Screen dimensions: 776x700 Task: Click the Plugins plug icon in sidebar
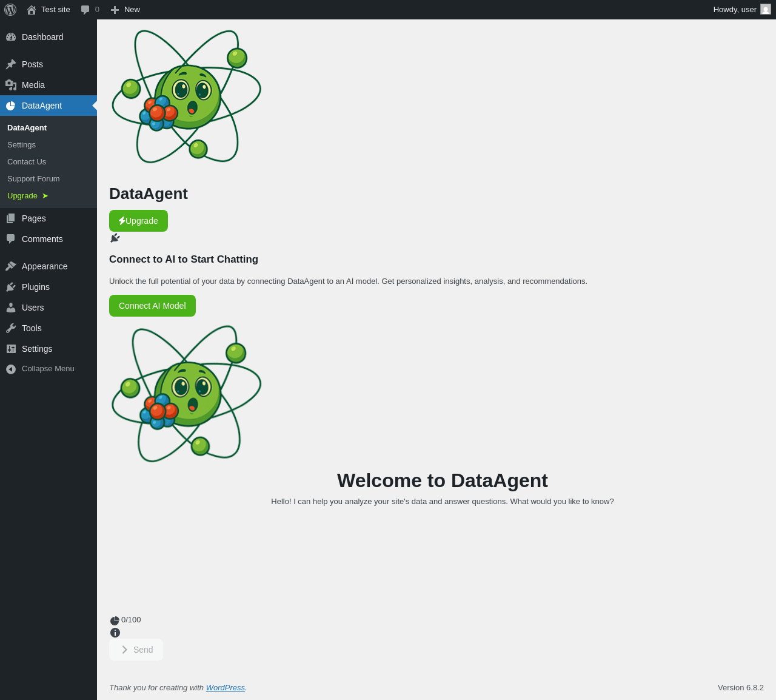pyautogui.click(x=11, y=287)
